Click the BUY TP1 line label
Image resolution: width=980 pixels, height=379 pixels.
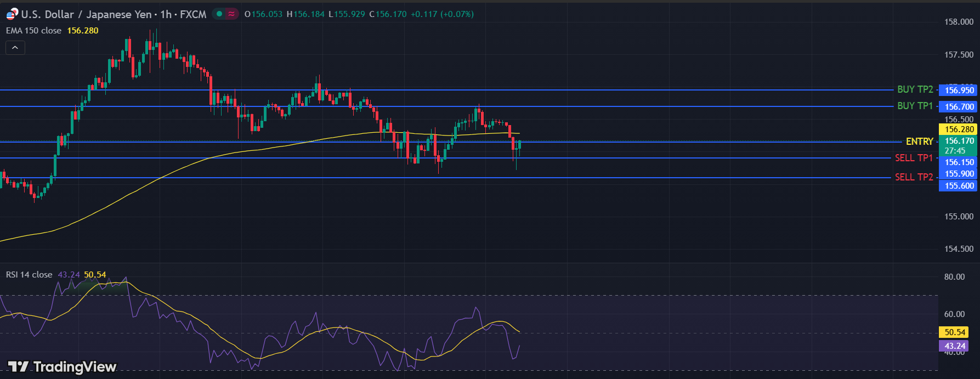pos(915,106)
